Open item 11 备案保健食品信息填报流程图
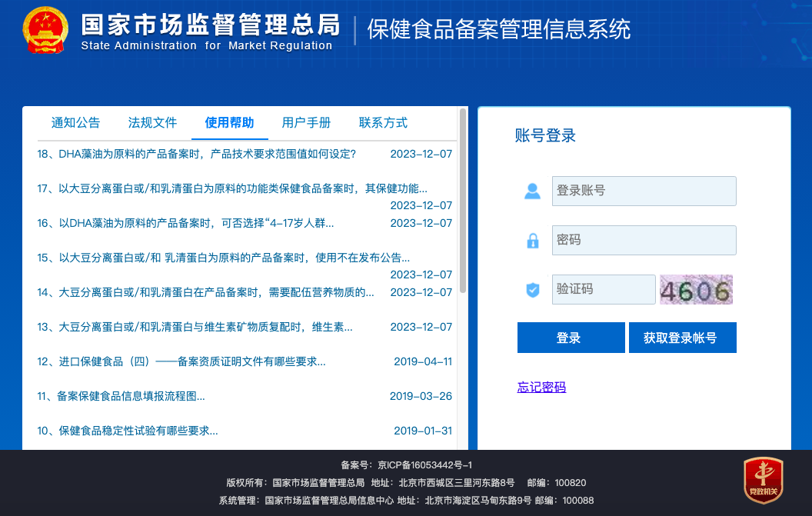812x516 pixels. [121, 396]
